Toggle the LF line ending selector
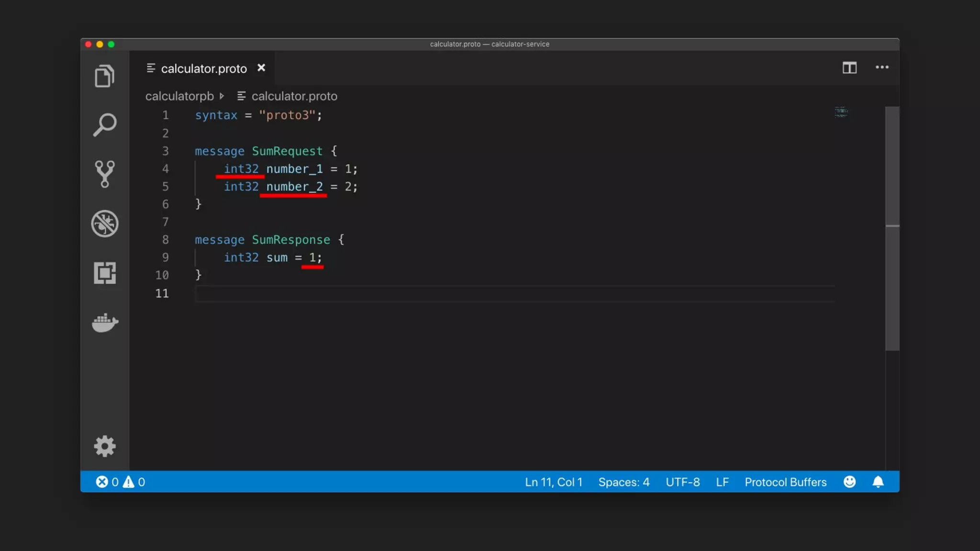The width and height of the screenshot is (980, 551). [x=722, y=482]
